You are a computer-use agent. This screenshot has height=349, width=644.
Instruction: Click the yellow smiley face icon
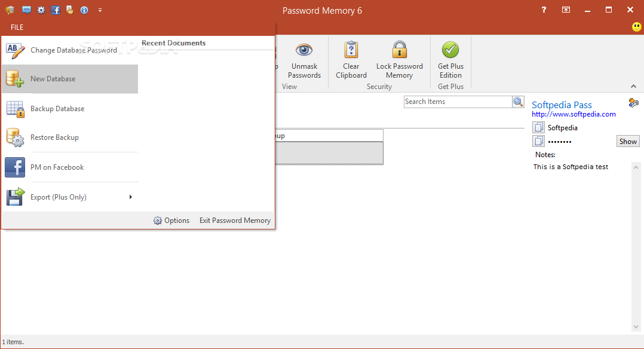pyautogui.click(x=636, y=27)
